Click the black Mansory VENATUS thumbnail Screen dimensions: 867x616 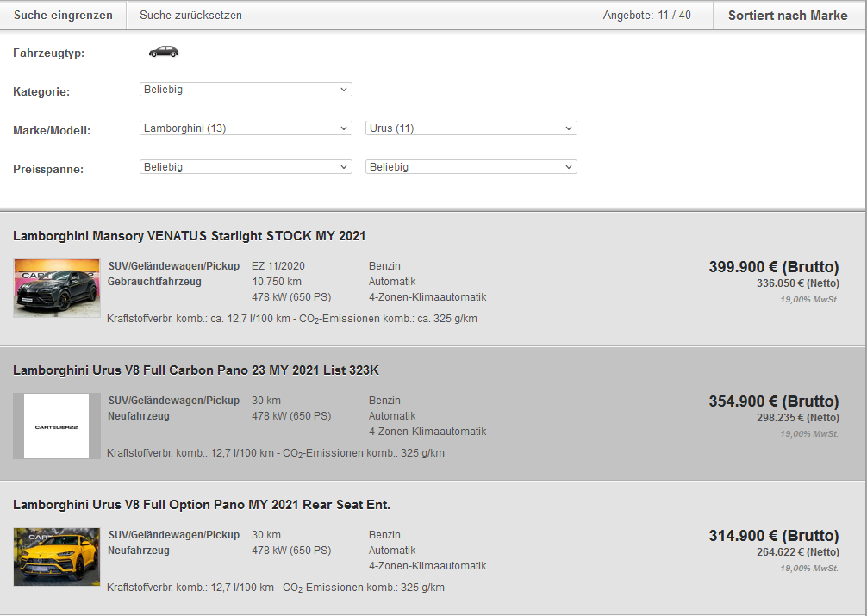[56, 288]
